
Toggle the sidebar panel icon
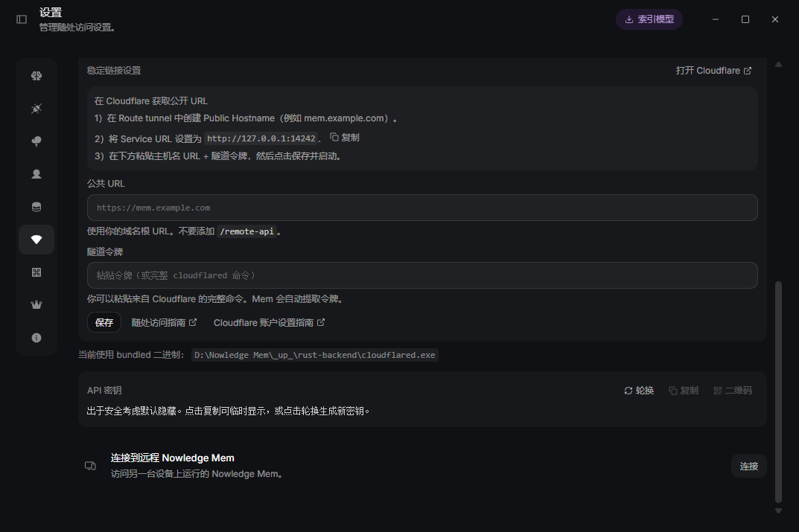pos(22,19)
